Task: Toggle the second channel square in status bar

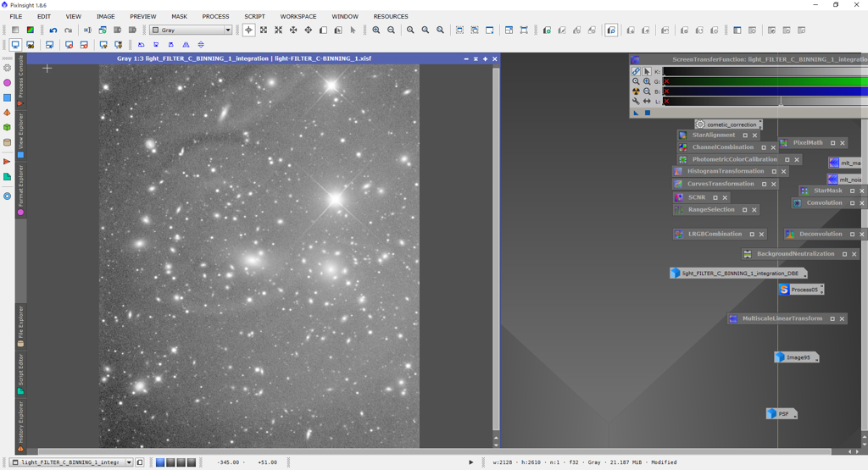Action: [x=171, y=462]
